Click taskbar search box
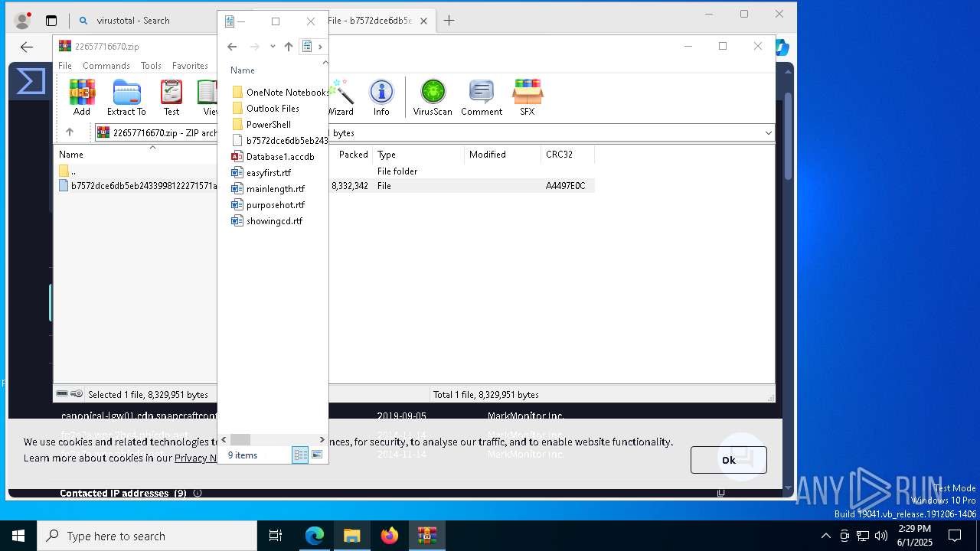The width and height of the screenshot is (980, 551). click(147, 536)
